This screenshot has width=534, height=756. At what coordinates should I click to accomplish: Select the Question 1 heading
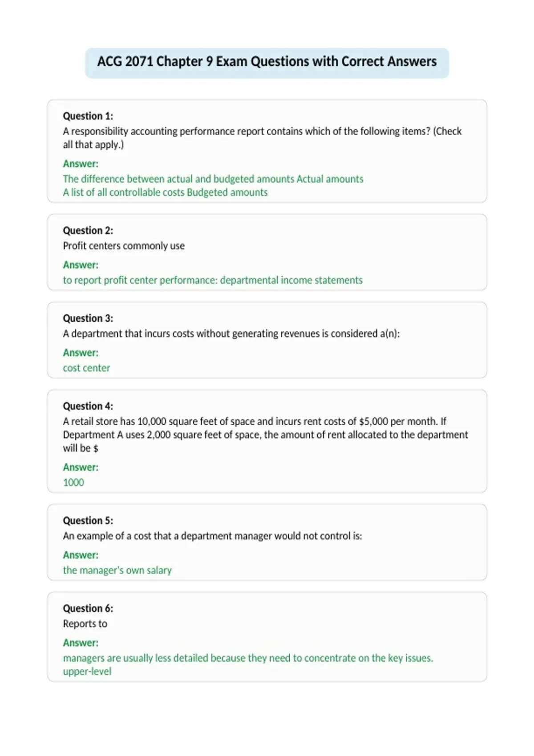tap(88, 116)
